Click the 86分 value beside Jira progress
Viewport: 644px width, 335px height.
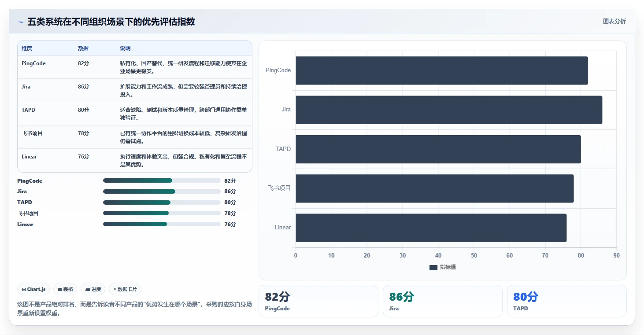pyautogui.click(x=230, y=191)
